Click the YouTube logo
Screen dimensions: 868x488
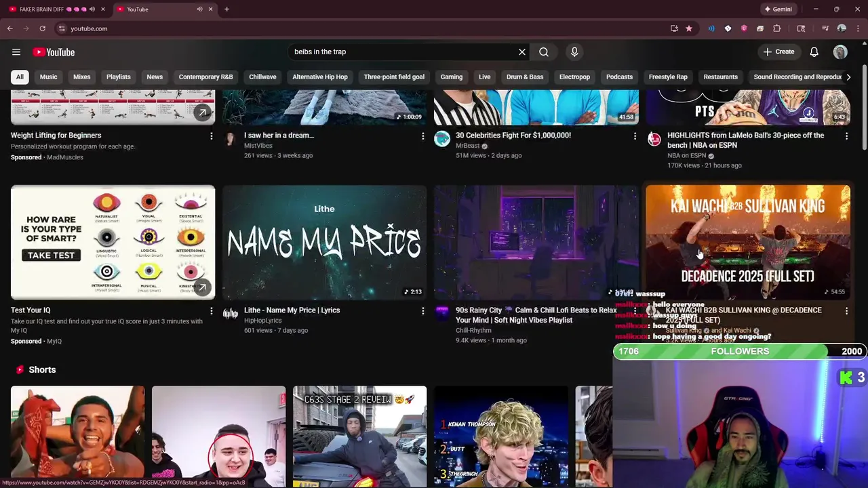click(x=54, y=52)
